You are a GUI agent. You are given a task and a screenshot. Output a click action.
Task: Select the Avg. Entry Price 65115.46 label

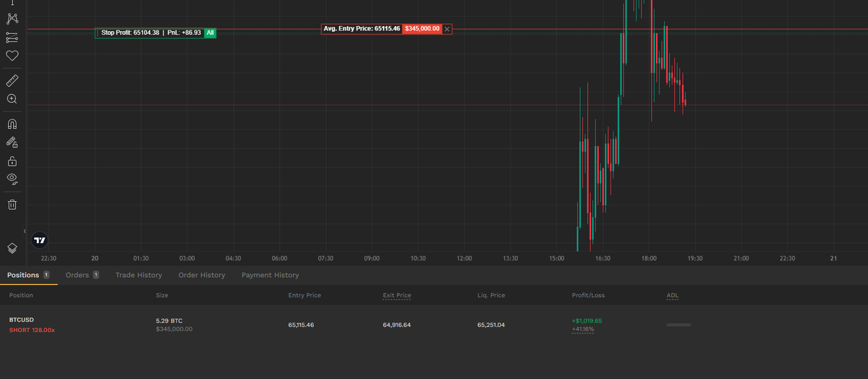pyautogui.click(x=362, y=29)
